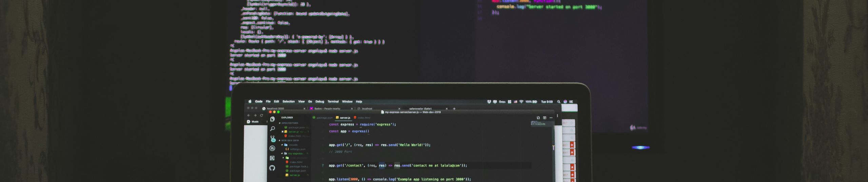Image resolution: width=868 pixels, height=182 pixels.
Task: Open Source Control view in activity bar
Action: [x=273, y=139]
